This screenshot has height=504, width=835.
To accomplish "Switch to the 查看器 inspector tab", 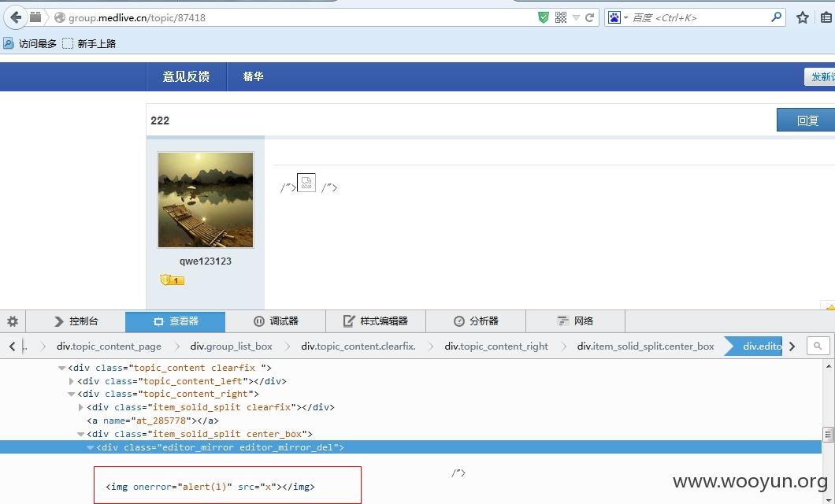I will tap(175, 321).
